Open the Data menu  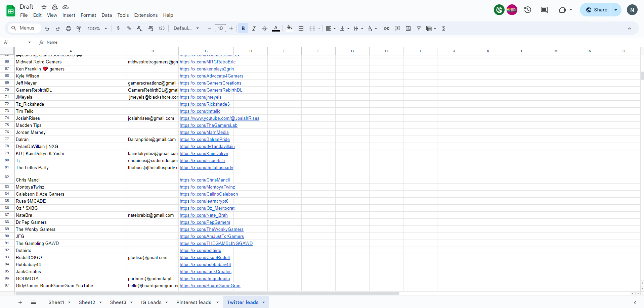107,15
